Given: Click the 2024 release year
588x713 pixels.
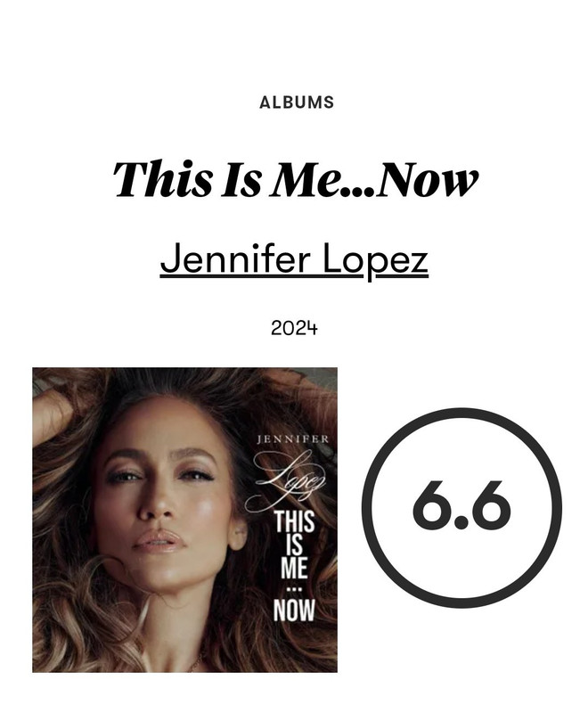Looking at the screenshot, I should pyautogui.click(x=294, y=328).
